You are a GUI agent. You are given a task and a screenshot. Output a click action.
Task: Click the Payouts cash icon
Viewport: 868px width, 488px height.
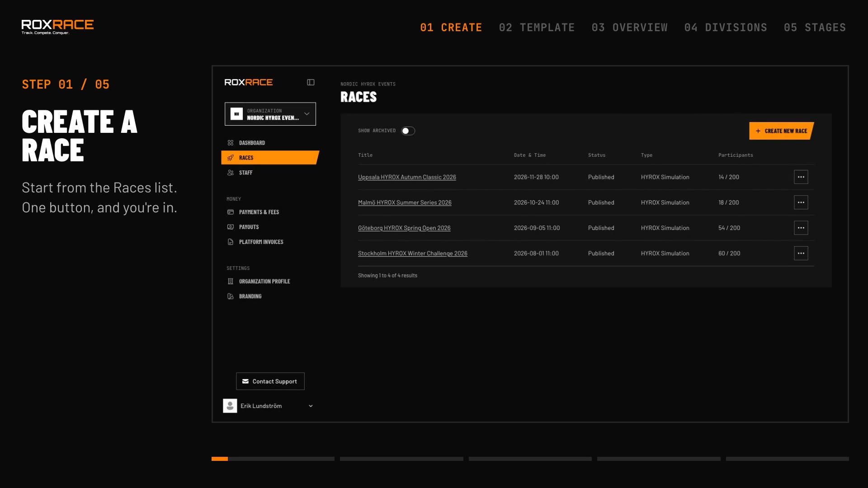point(231,227)
